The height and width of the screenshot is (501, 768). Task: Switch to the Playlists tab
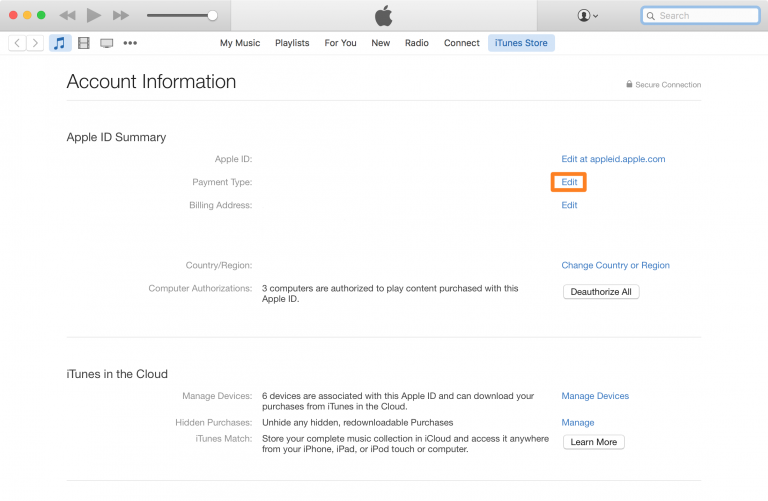pyautogui.click(x=292, y=43)
